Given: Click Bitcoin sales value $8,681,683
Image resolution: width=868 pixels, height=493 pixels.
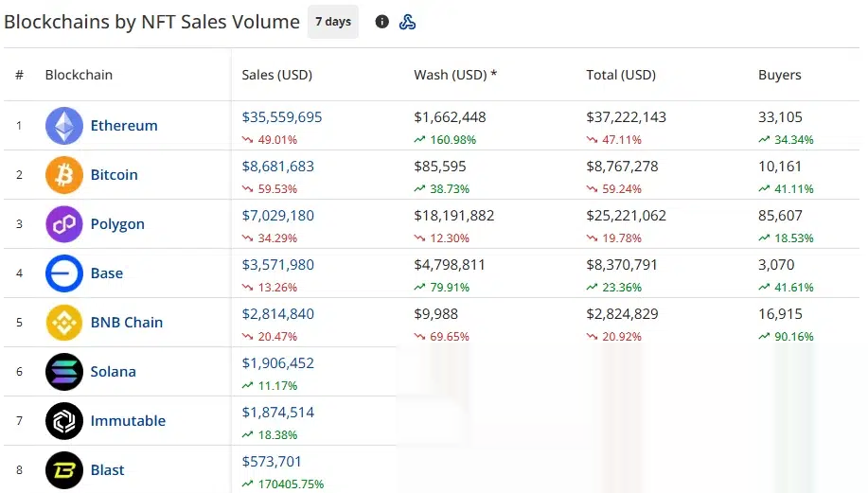Looking at the screenshot, I should (278, 167).
